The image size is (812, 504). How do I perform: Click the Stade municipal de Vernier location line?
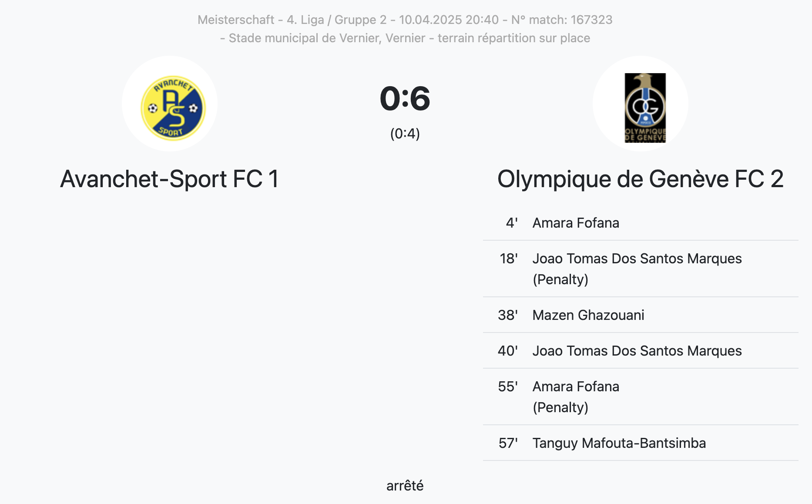click(x=405, y=38)
